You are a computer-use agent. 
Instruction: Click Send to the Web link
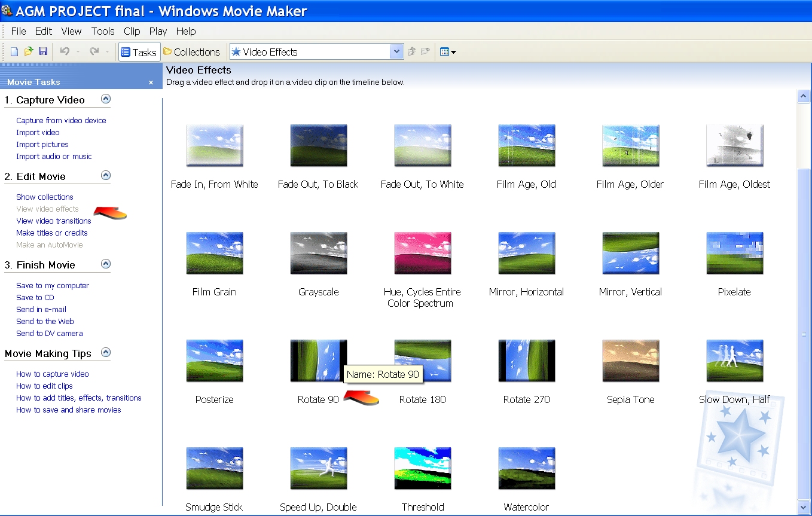(x=45, y=321)
